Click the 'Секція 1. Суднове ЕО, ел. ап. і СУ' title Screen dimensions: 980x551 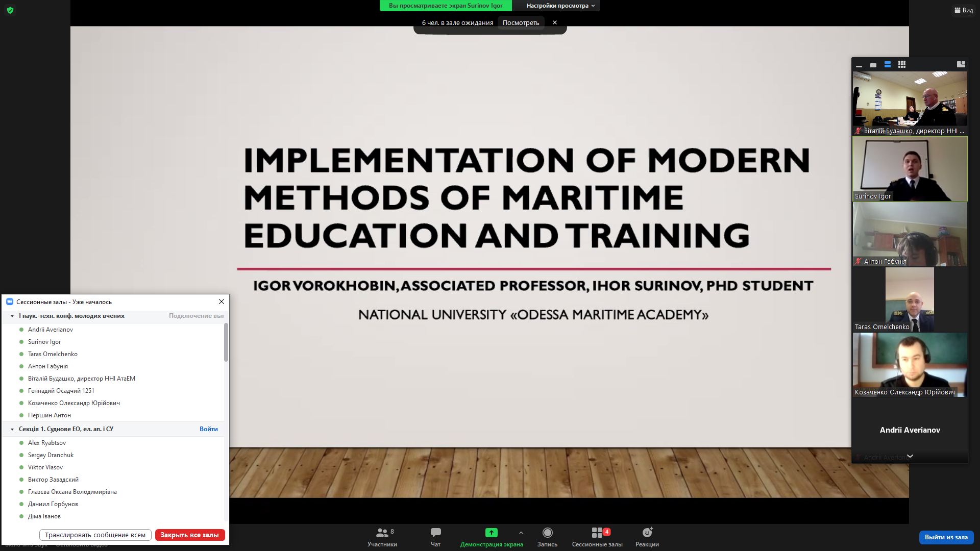66,429
